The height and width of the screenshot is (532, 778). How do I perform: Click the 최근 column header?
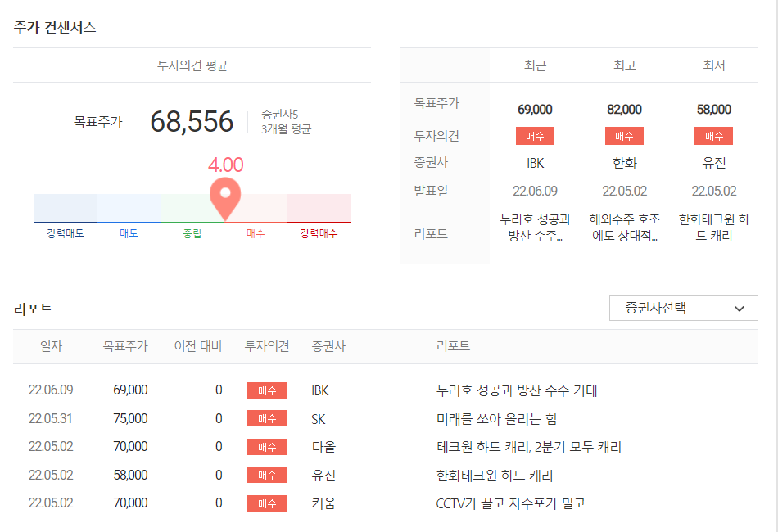[535, 65]
